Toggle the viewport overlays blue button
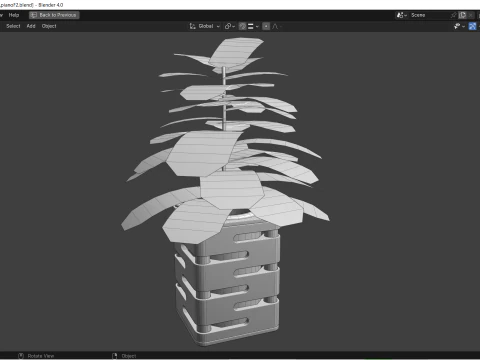The height and width of the screenshot is (360, 480). (x=472, y=26)
